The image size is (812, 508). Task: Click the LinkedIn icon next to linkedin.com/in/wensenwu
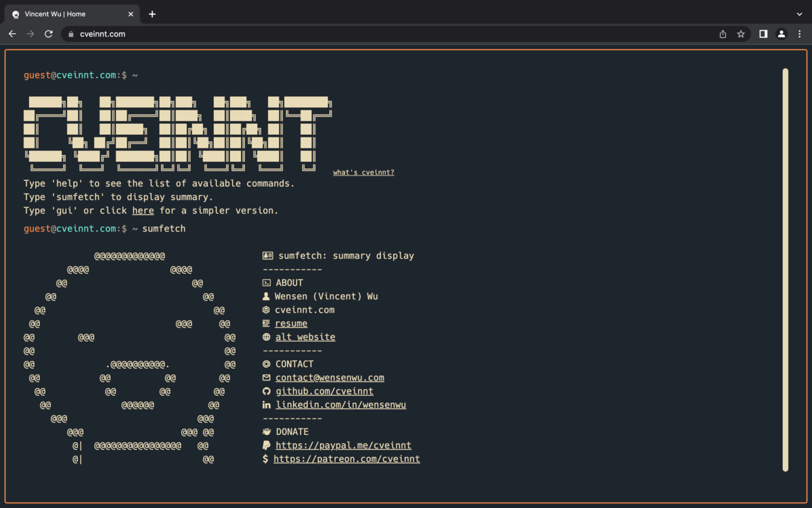pyautogui.click(x=267, y=404)
